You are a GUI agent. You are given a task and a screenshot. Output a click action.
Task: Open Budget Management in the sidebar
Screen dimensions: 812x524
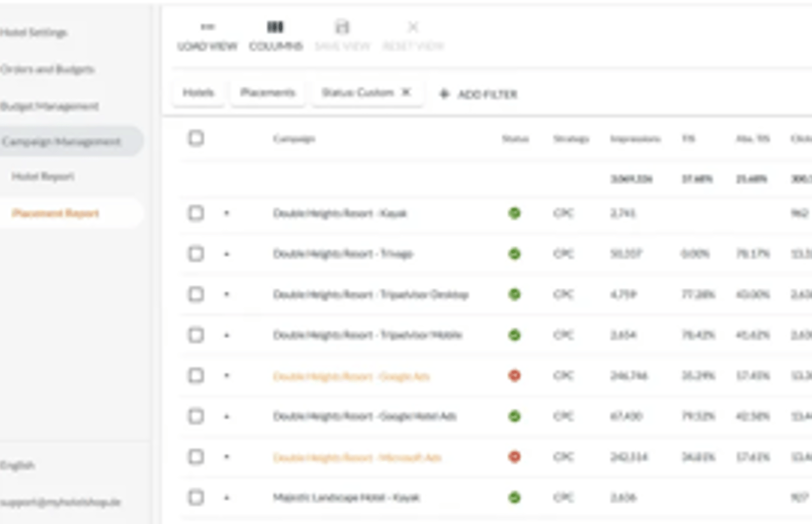pyautogui.click(x=49, y=106)
